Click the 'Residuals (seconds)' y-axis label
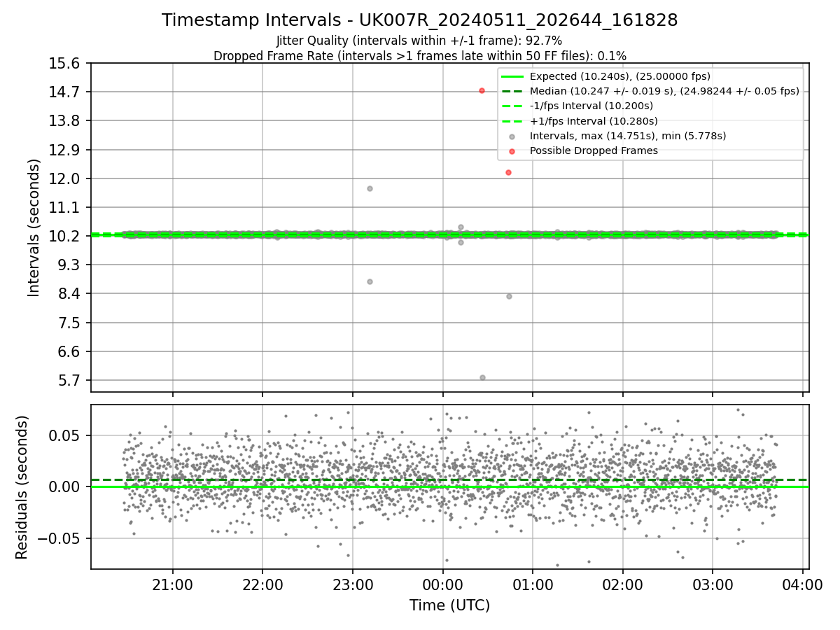 [x=22, y=487]
